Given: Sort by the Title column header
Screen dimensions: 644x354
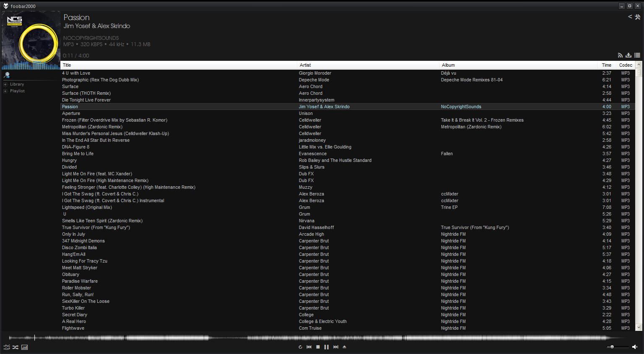Looking at the screenshot, I should click(x=179, y=65).
